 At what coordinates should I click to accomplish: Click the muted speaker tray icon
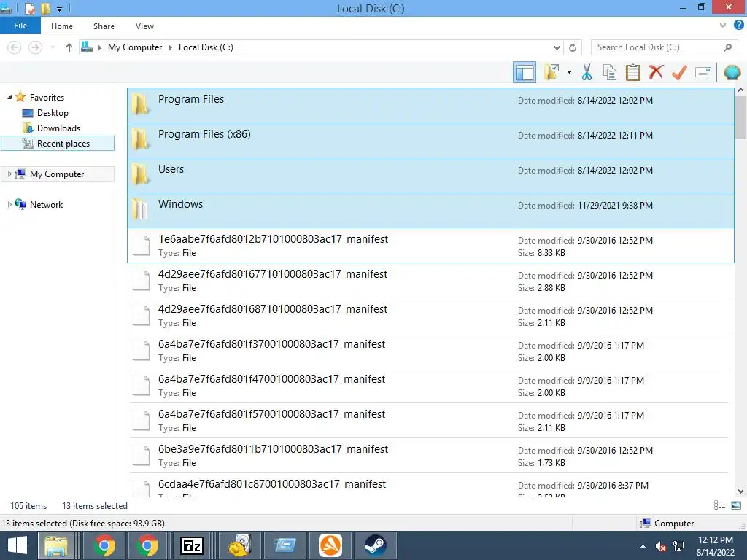tap(661, 547)
